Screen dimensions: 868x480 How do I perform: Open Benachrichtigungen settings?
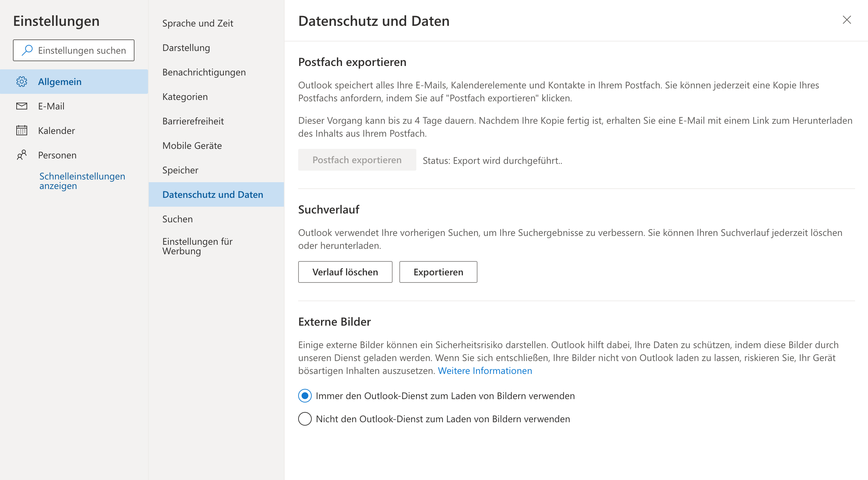216,72
